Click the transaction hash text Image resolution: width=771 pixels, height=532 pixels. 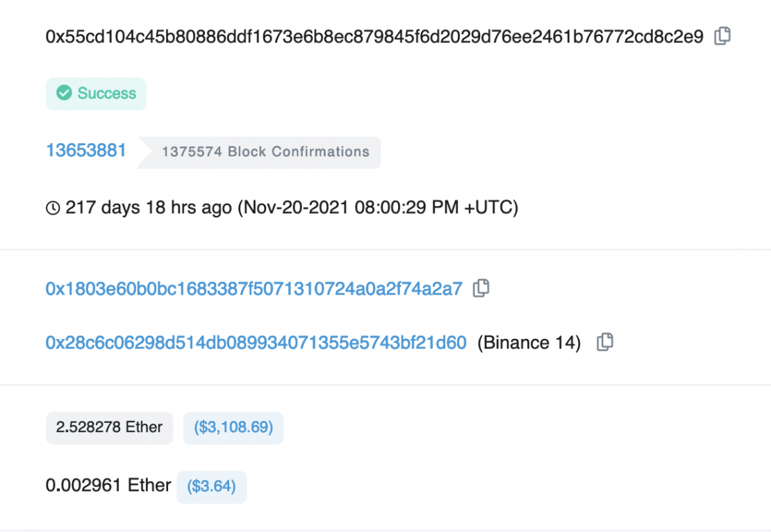pyautogui.click(x=374, y=37)
